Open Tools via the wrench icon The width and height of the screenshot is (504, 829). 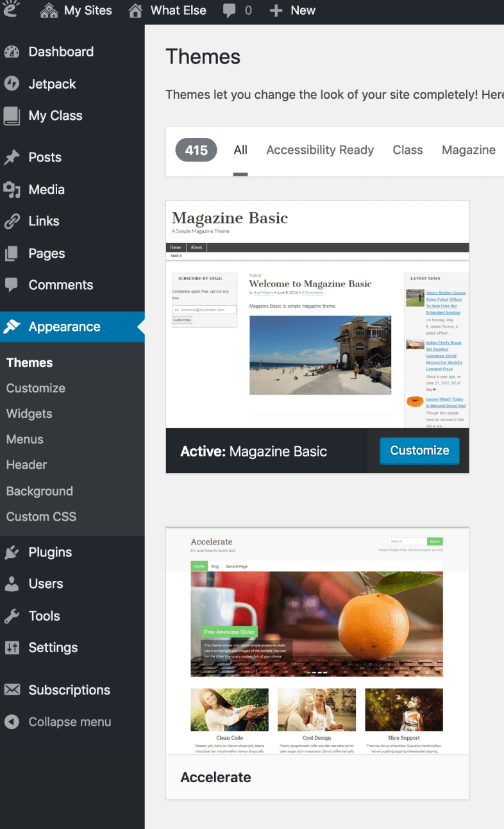[x=12, y=616]
